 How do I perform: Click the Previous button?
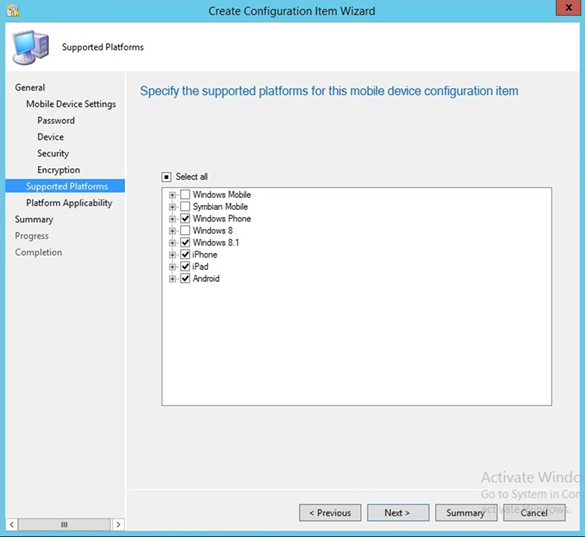pyautogui.click(x=330, y=513)
